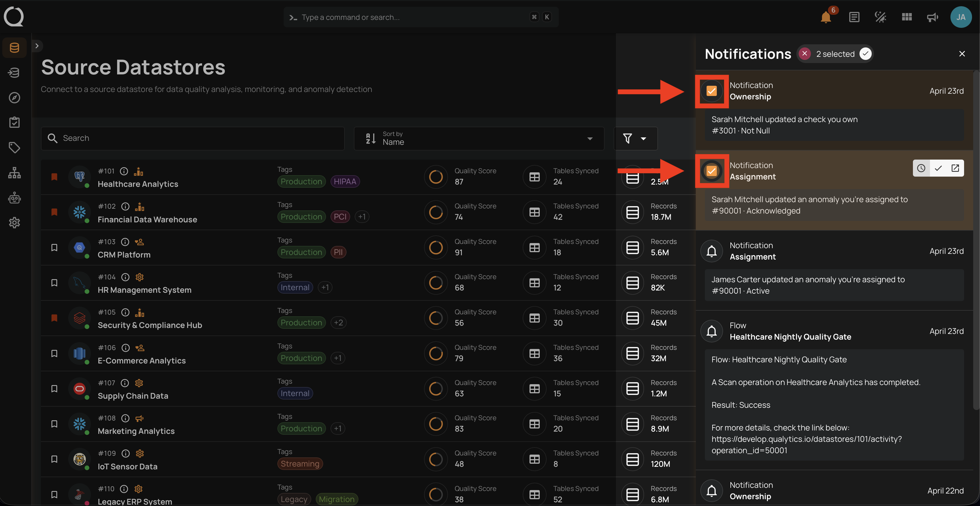Image resolution: width=980 pixels, height=506 pixels.
Task: Uncheck the Ownership notification from April 23rd
Action: pyautogui.click(x=711, y=91)
